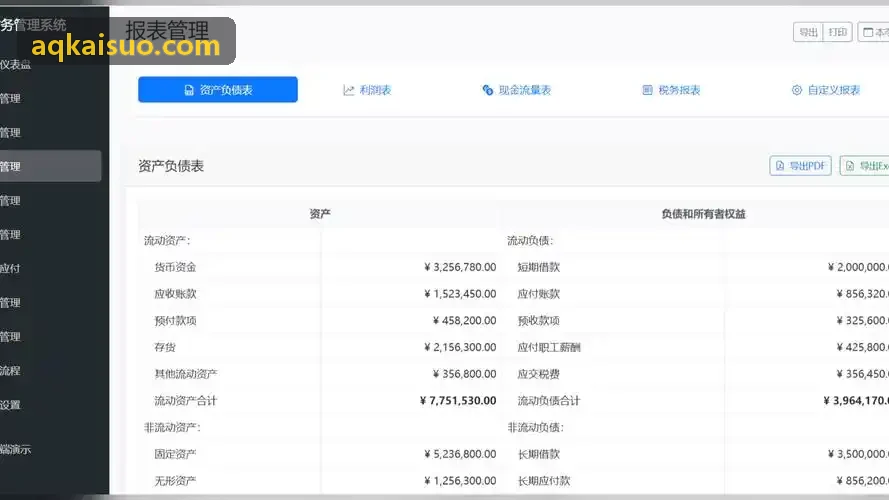Open 仪表盘 in the sidebar
This screenshot has width=889, height=500.
tap(15, 65)
